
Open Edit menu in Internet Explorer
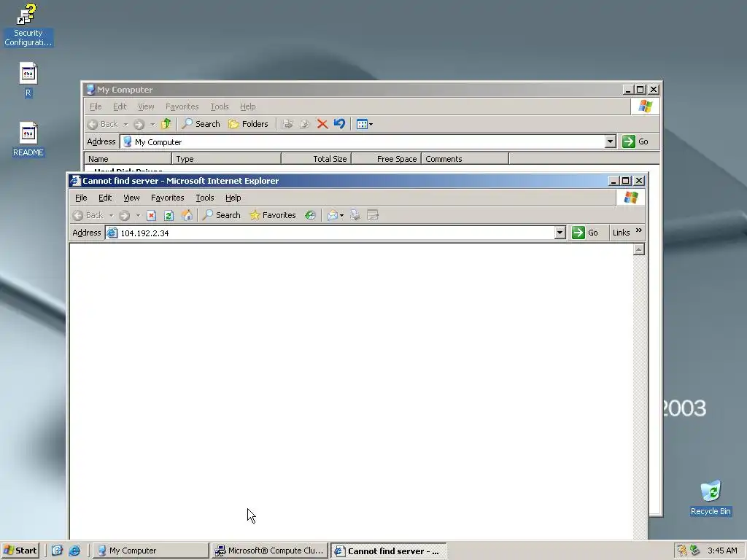pyautogui.click(x=105, y=198)
